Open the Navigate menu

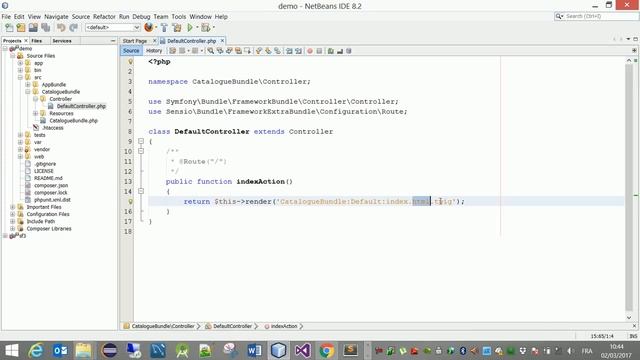56,17
